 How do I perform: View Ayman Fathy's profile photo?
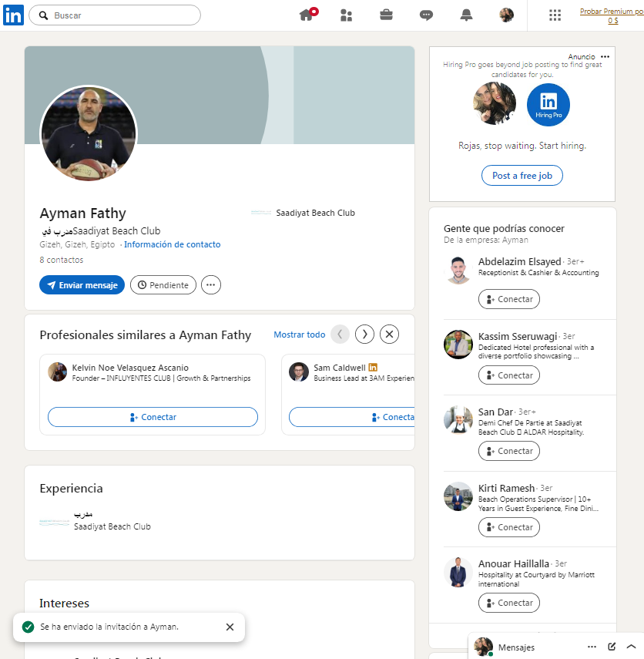[x=89, y=133]
